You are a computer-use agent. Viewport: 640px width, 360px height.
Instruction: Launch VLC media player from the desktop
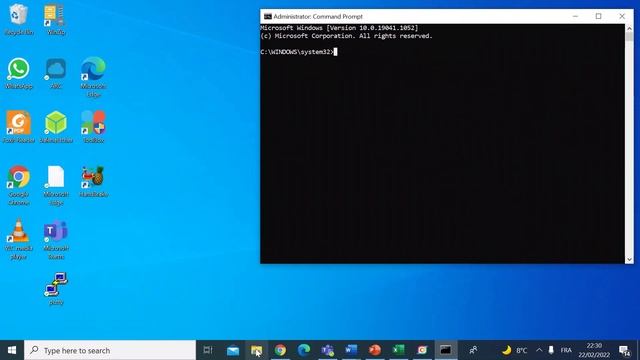(18, 239)
